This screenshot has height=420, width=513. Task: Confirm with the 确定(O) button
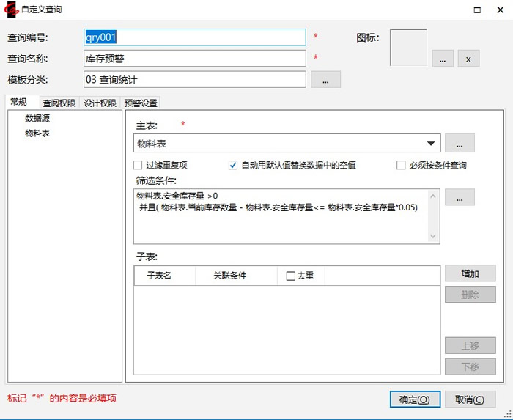(415, 399)
